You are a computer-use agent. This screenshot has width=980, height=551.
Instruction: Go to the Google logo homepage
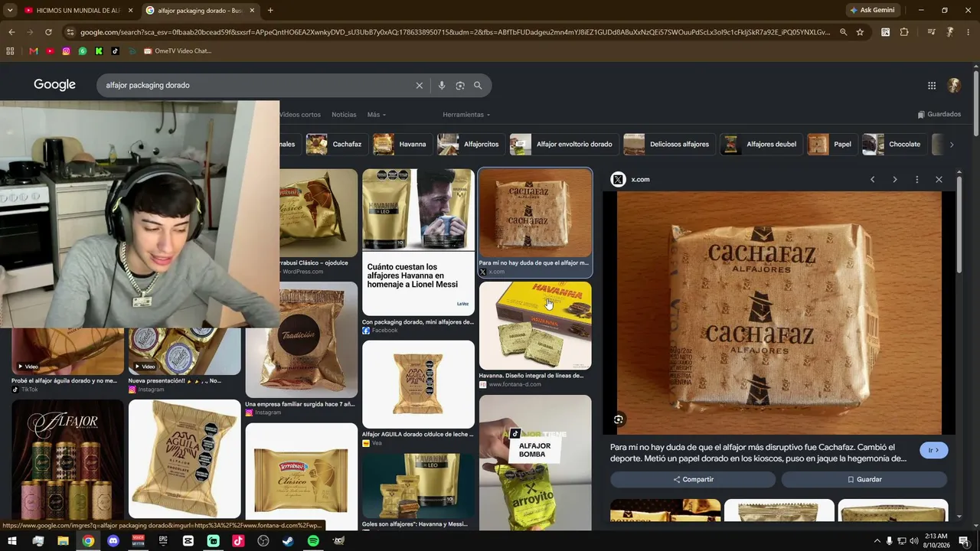(54, 85)
